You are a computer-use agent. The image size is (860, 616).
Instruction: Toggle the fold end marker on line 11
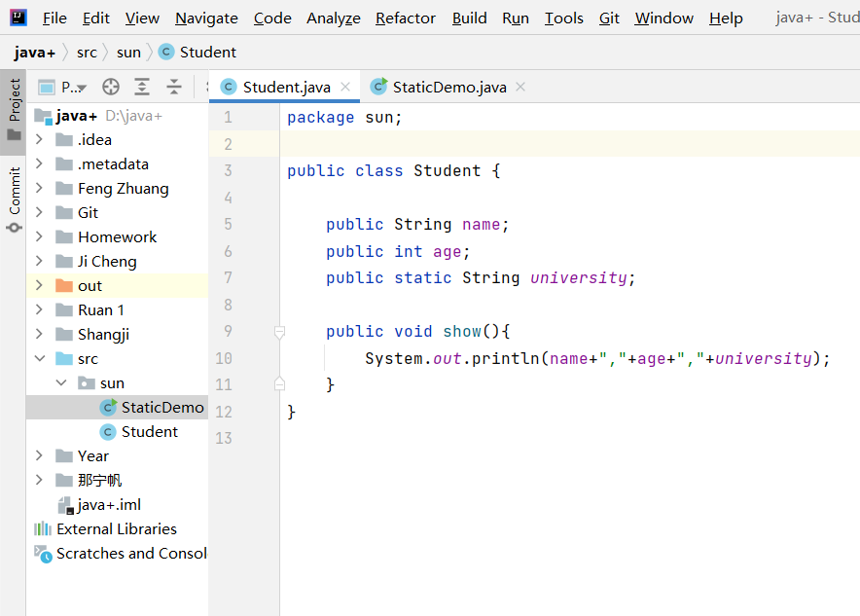point(280,384)
